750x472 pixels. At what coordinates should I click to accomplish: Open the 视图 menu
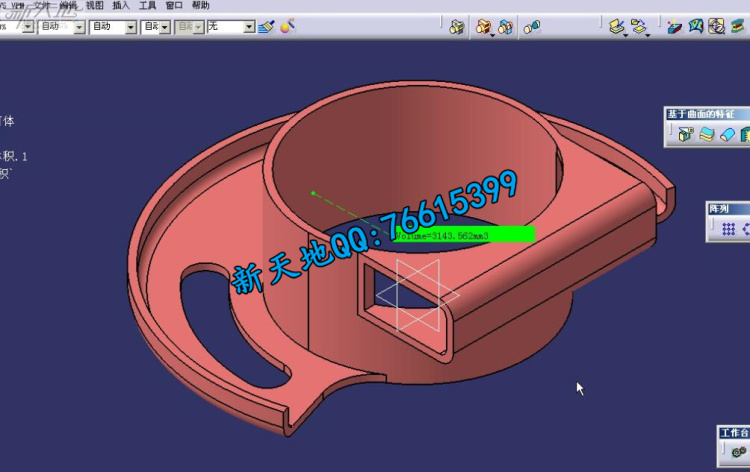coord(95,5)
